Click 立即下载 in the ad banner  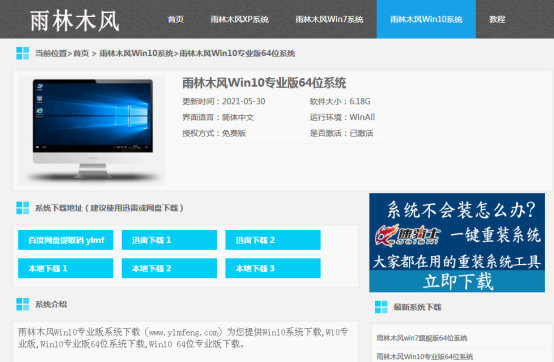point(458,281)
